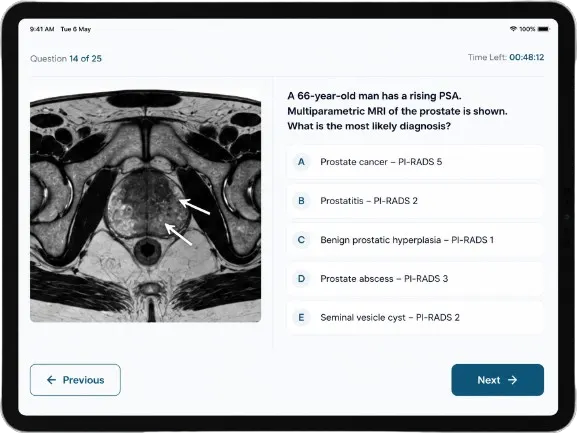
Task: Click the Time Left 00:48:12 timer
Action: point(506,57)
